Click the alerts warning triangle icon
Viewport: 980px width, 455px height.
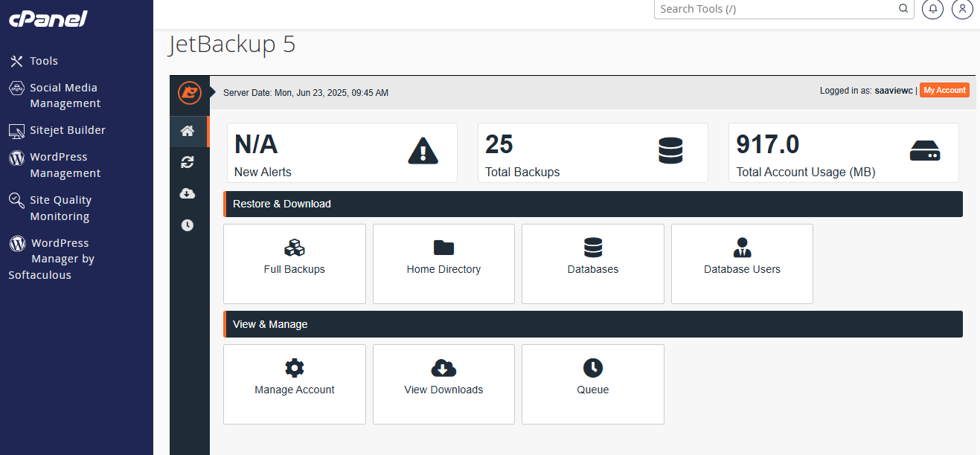423,151
